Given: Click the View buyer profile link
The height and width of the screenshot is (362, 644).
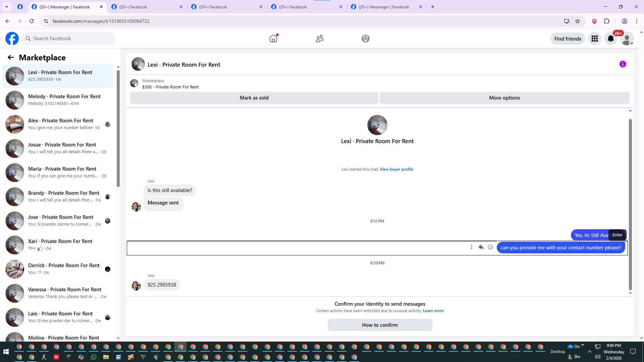Looking at the screenshot, I should click(x=396, y=169).
